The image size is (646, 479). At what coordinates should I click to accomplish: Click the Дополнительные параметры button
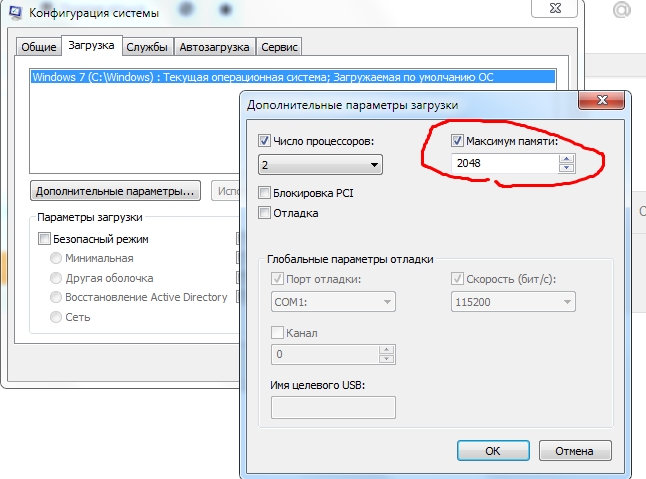[x=115, y=191]
